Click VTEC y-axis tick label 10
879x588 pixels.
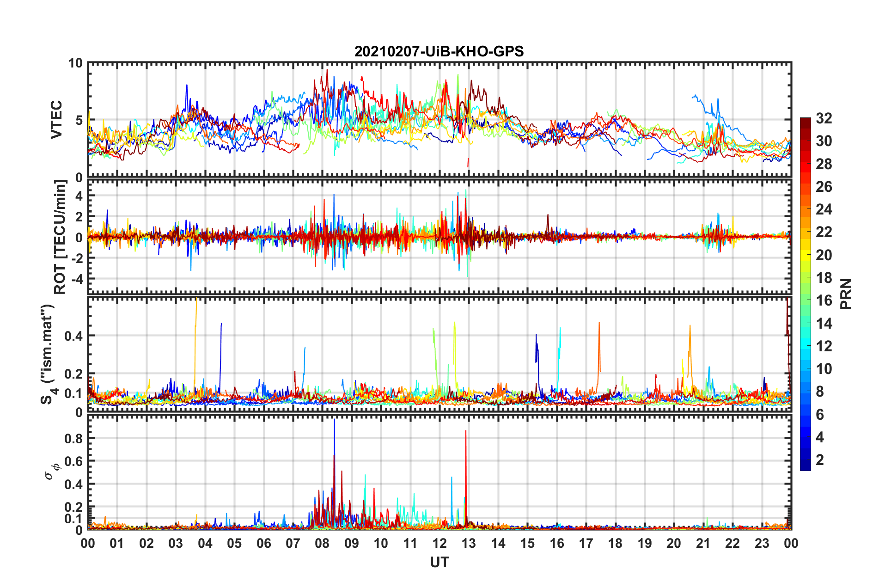pos(75,63)
